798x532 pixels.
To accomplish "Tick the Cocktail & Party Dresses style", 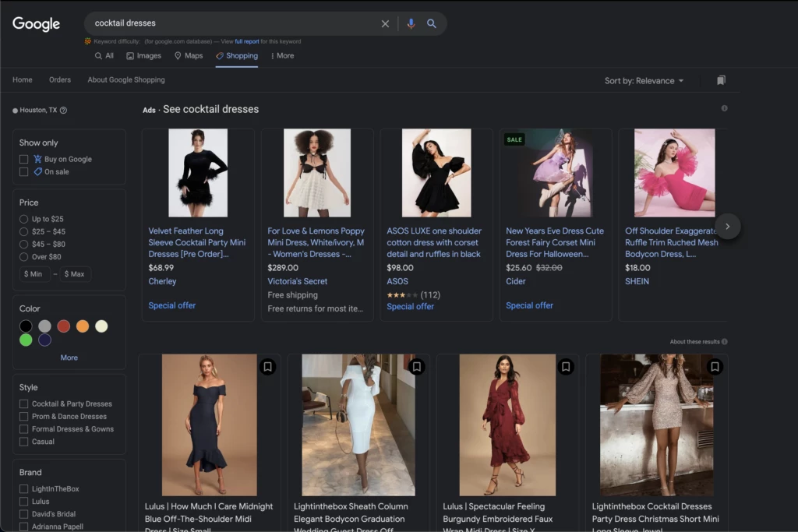I will [x=23, y=403].
